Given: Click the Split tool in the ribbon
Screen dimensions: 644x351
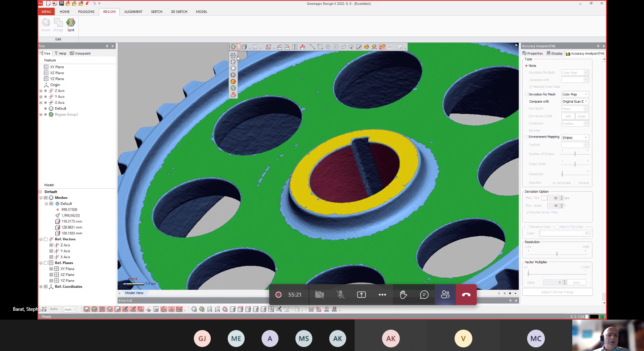Looking at the screenshot, I should point(71,25).
